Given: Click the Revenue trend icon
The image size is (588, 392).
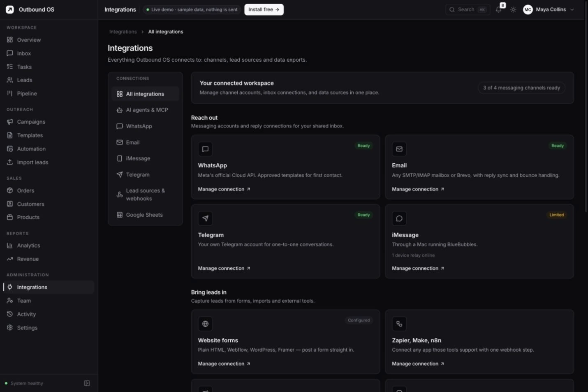Looking at the screenshot, I should point(10,259).
